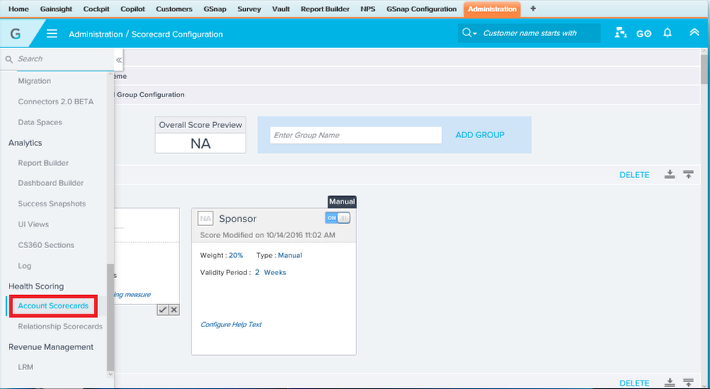Click the Group Configuration section header
The height and width of the screenshot is (389, 710).
coord(150,95)
